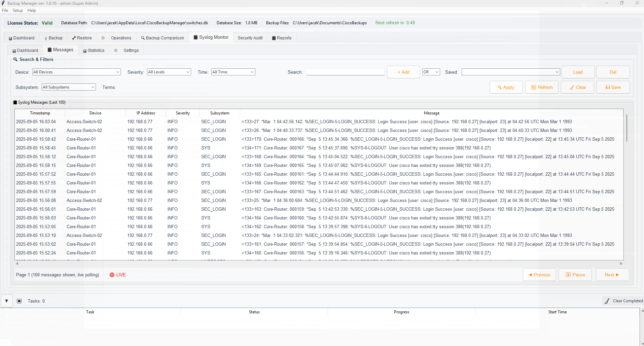
Task: Load the saved filter
Action: pos(578,72)
